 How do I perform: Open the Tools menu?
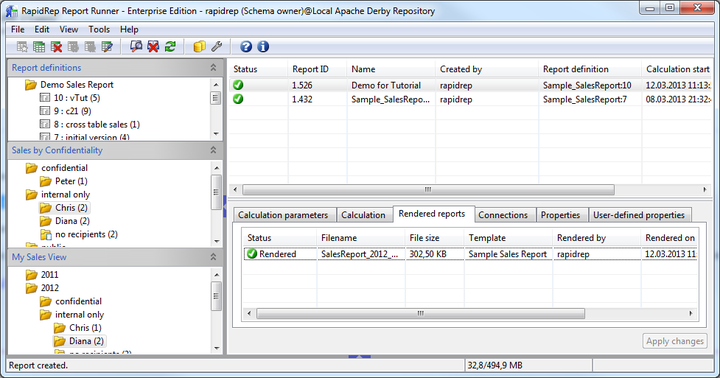coord(99,29)
